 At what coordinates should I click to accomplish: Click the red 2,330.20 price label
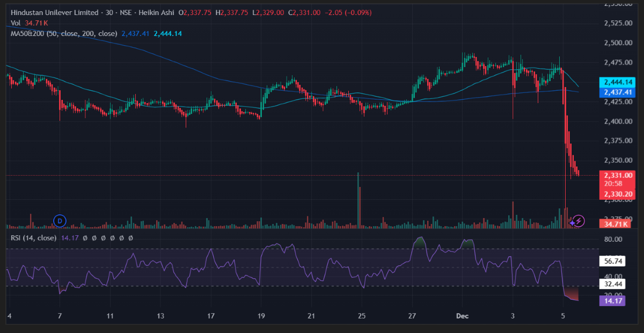click(x=618, y=193)
